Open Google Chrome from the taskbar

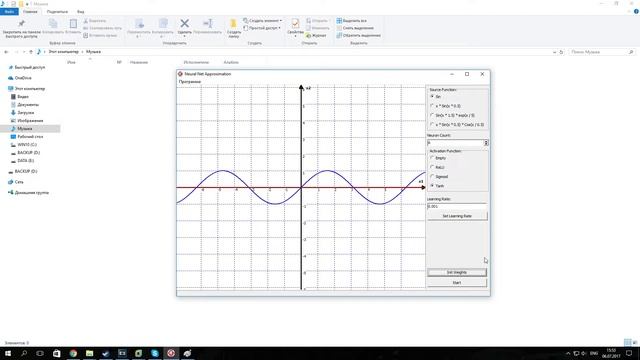click(x=73, y=353)
